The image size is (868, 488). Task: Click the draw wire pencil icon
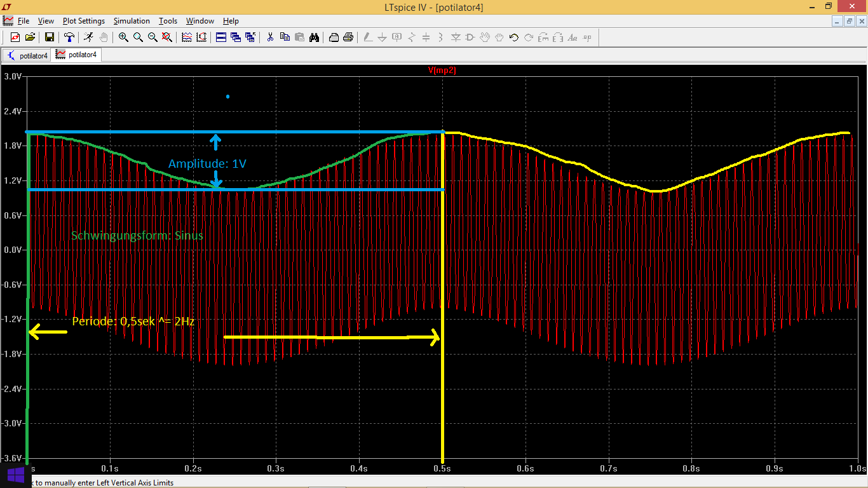(x=368, y=37)
